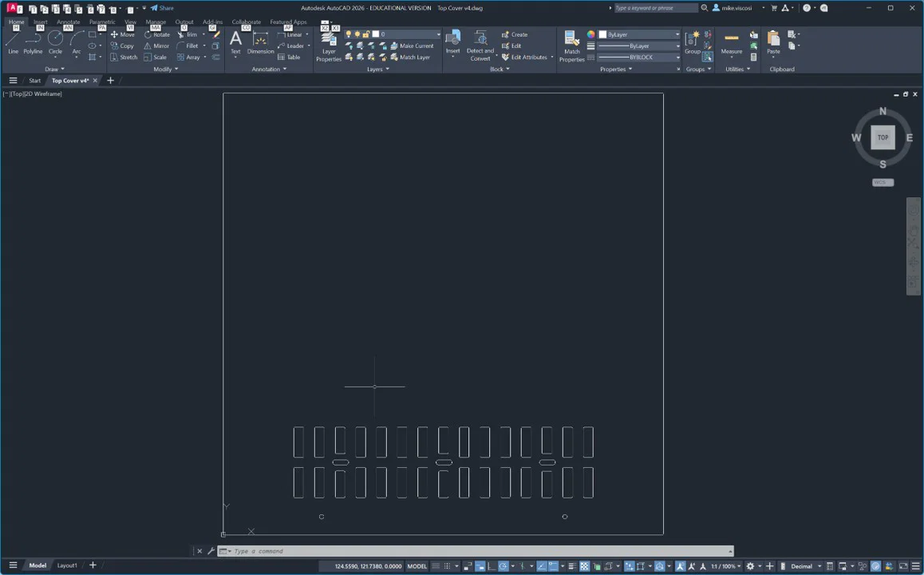Click the Rotate tool
Image resolution: width=924 pixels, height=575 pixels.
156,34
